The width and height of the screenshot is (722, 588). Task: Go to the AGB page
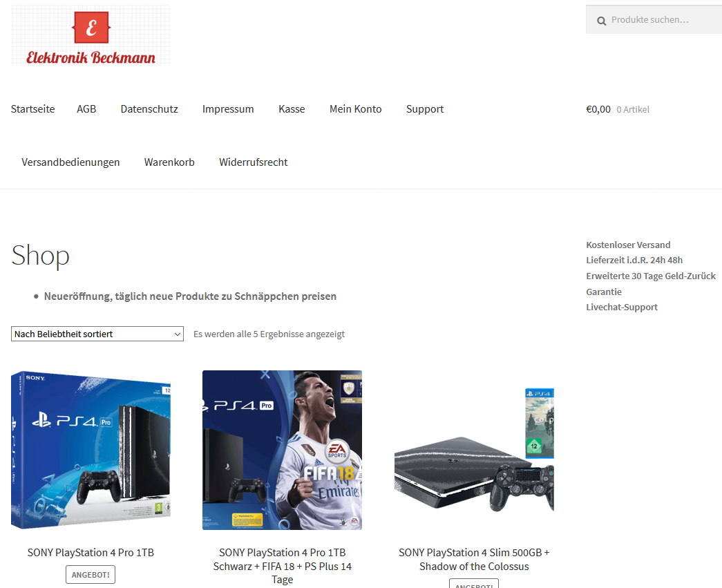86,109
